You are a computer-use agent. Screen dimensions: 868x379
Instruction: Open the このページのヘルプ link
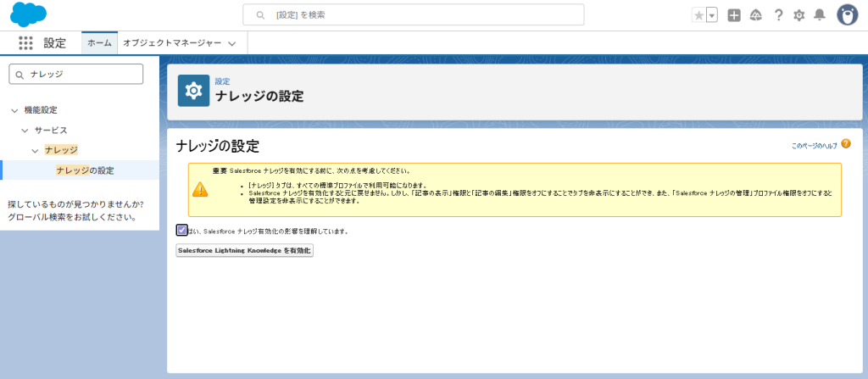[814, 146]
